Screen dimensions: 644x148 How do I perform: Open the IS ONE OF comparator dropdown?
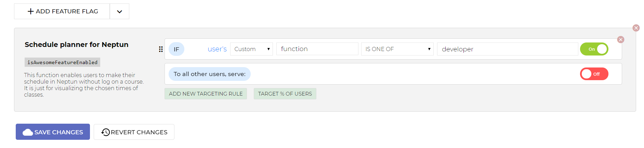(x=397, y=49)
